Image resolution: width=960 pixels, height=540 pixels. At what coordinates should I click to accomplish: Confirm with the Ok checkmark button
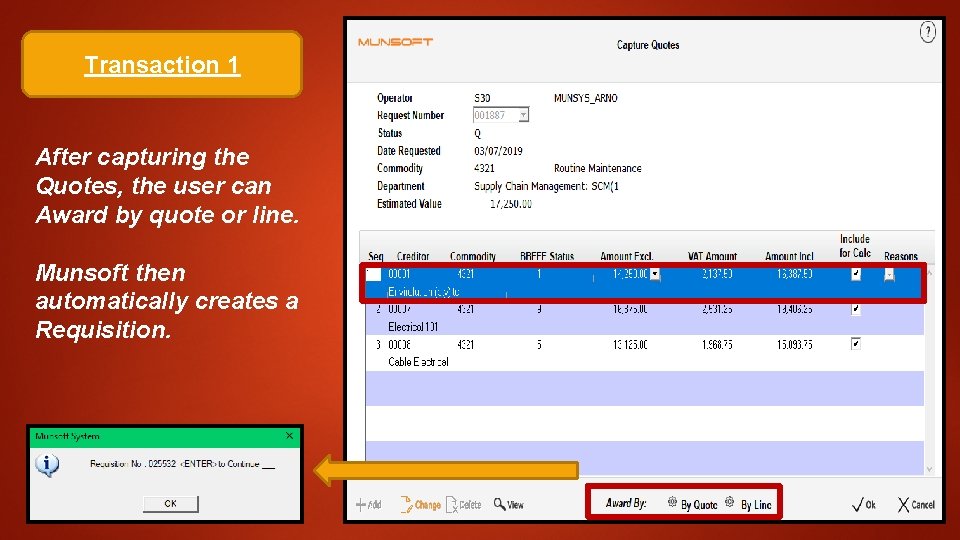pos(864,504)
